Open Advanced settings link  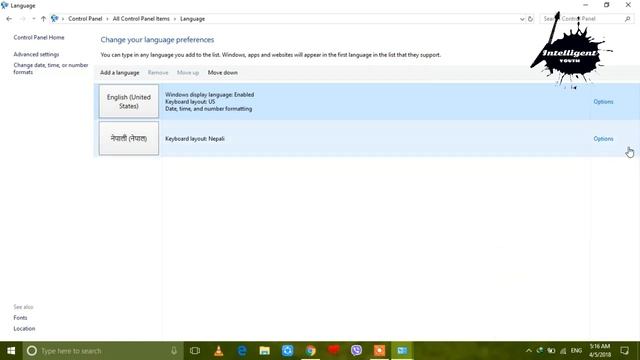tap(36, 54)
